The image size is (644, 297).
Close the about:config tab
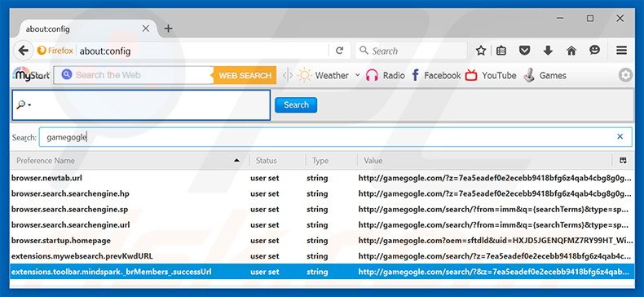click(x=146, y=29)
